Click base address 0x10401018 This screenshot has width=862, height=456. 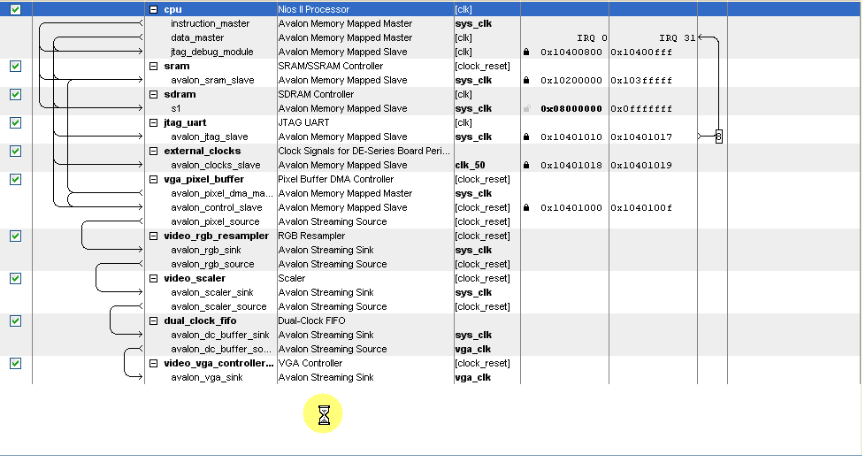pos(571,165)
